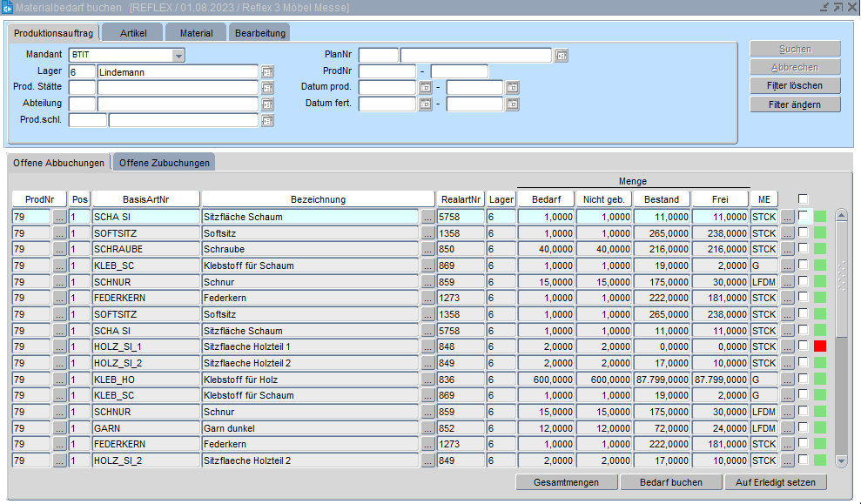
Task: Check the checkbox for the SCHRAUBE row
Action: (x=804, y=249)
